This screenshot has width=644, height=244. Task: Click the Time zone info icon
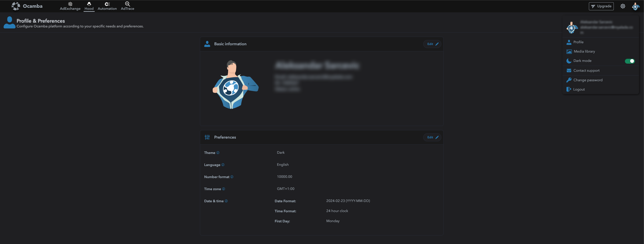(x=224, y=189)
